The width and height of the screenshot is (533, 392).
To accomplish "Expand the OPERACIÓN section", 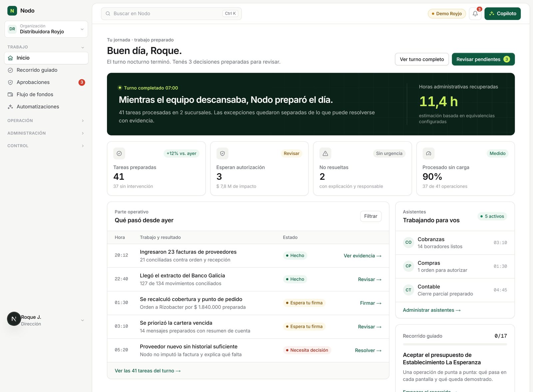I will [46, 121].
